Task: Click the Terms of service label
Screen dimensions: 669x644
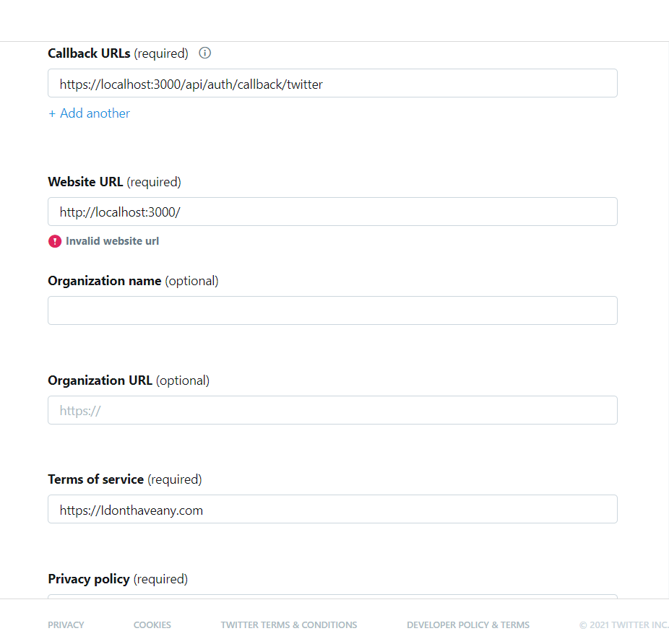Action: point(96,479)
